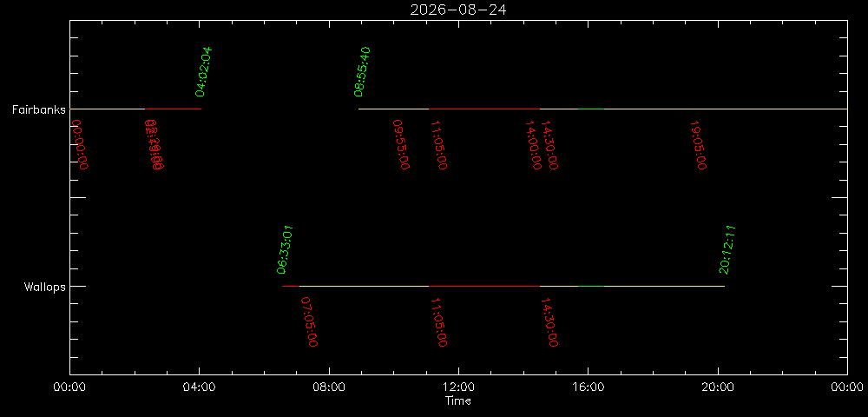This screenshot has height=417, width=868.
Task: Click the Wallops row label
Action: [x=45, y=287]
